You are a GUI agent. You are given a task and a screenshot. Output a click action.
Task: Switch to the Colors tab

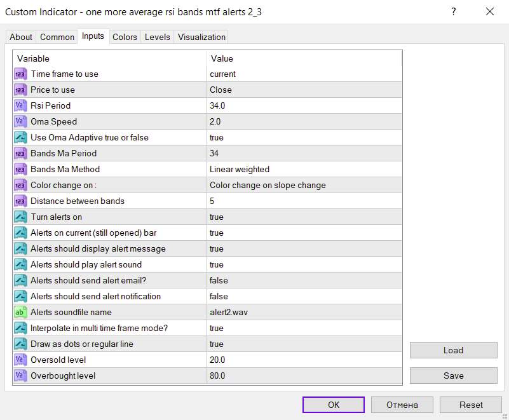coord(125,37)
